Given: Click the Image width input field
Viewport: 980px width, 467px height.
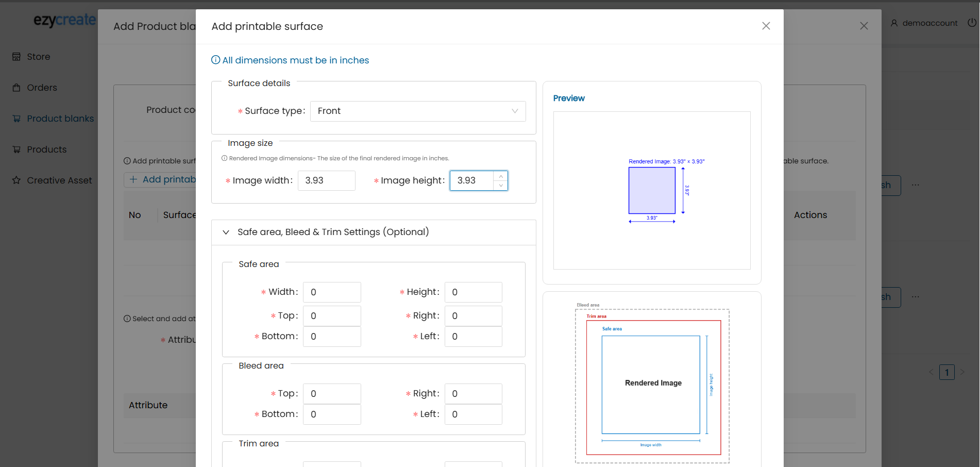Looking at the screenshot, I should tap(326, 181).
